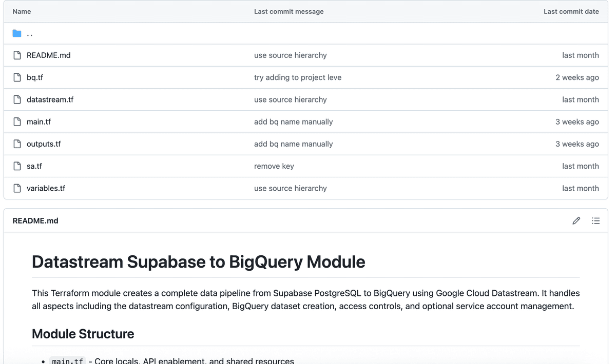Click 'use source hierarchy' commit for variables.tf
The image size is (616, 364).
(x=290, y=188)
